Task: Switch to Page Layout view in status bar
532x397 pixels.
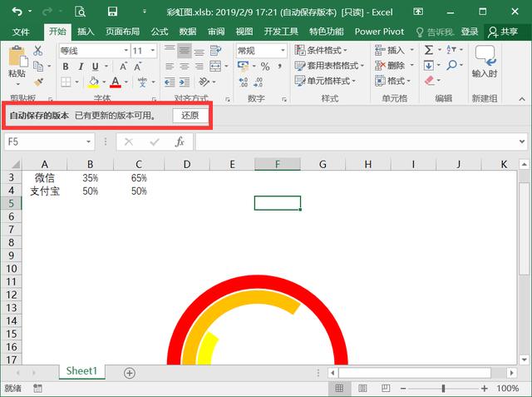Action: [362, 388]
